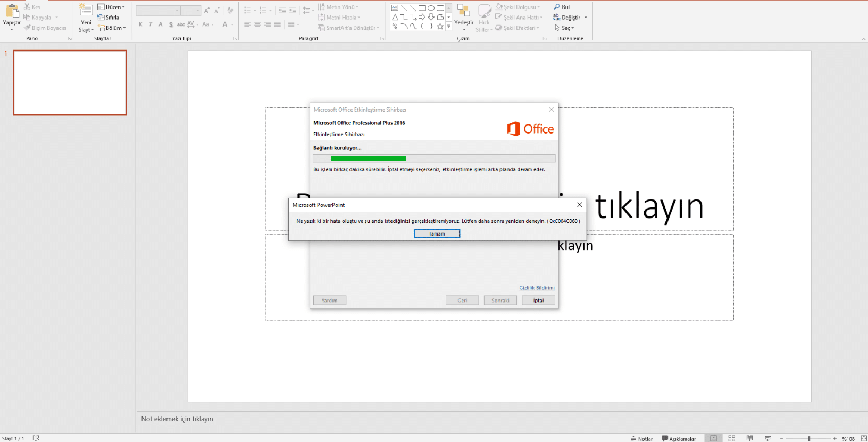868x442 pixels.
Task: Open the font name combo box
Action: pyautogui.click(x=158, y=11)
